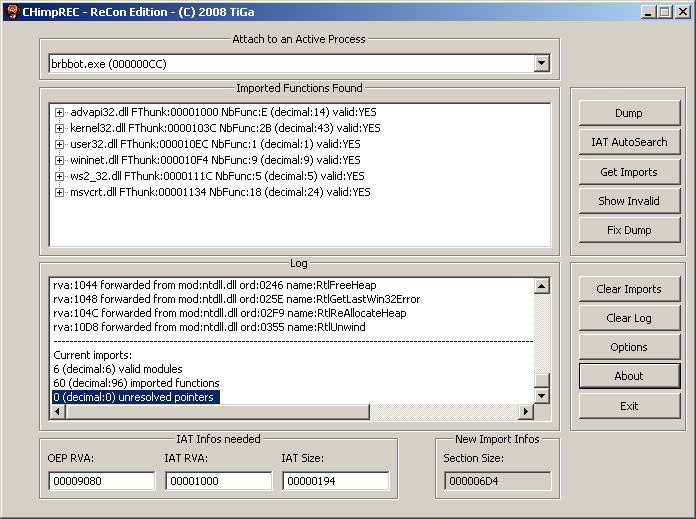Viewport: 696px width, 519px height.
Task: Open the Options dialog
Action: click(x=628, y=347)
